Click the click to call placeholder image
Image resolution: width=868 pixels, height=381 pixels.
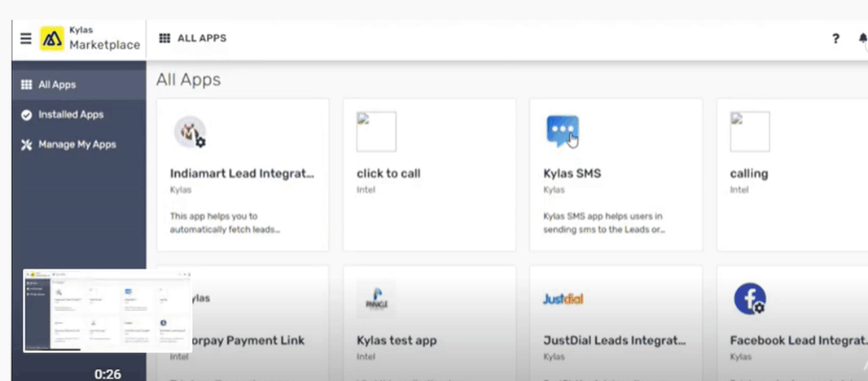376,132
